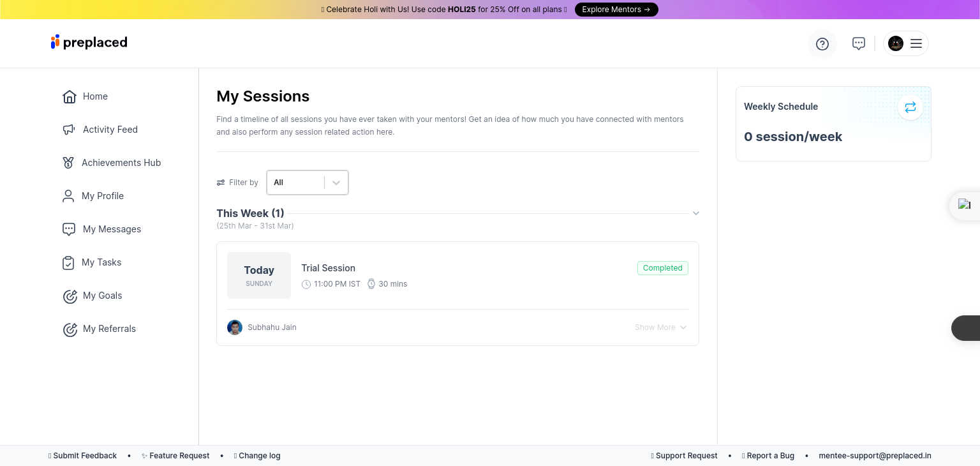Click the help question mark icon
Viewport: 980px width, 466px height.
pos(822,44)
